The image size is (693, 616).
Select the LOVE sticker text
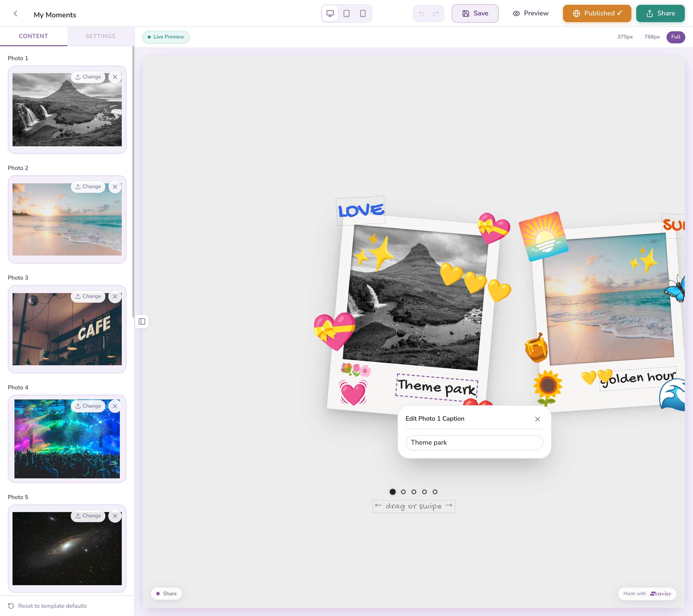(361, 211)
